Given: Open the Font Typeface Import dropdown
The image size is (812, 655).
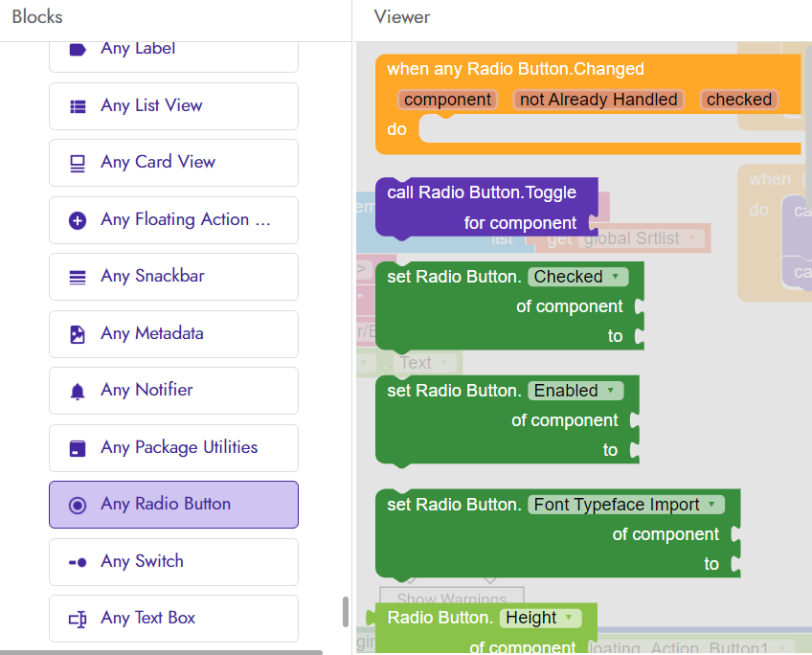Looking at the screenshot, I should click(x=625, y=505).
